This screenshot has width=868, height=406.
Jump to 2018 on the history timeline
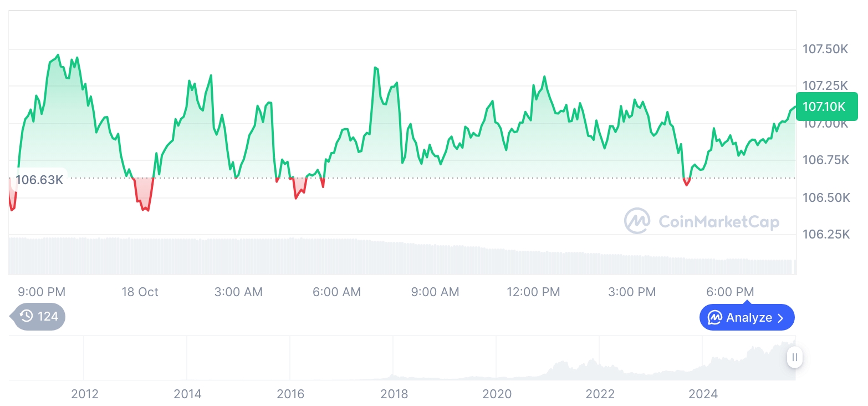point(394,394)
